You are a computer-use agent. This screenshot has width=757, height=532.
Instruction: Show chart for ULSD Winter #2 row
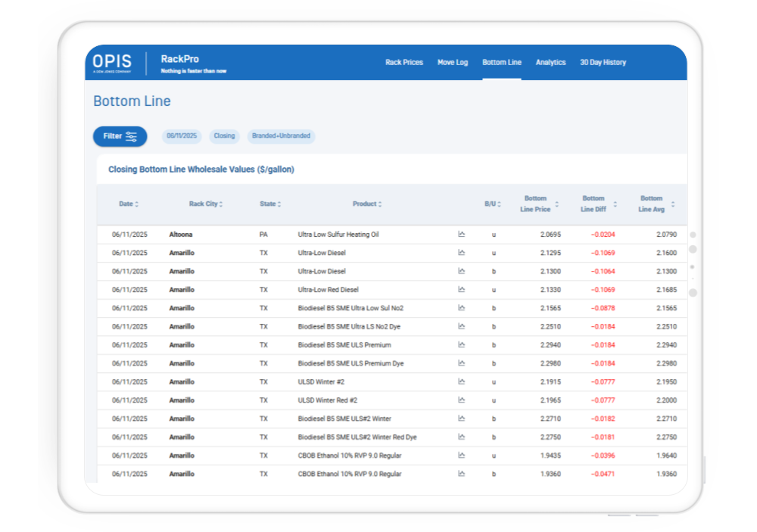click(x=462, y=382)
